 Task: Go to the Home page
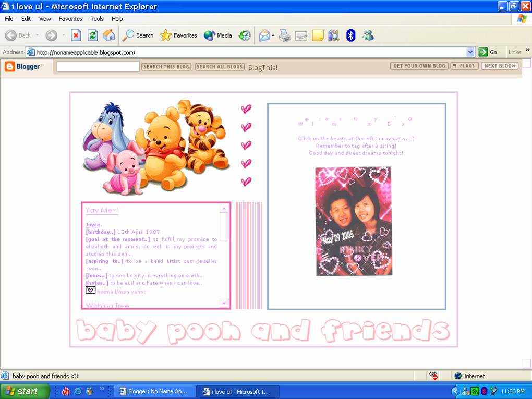pos(109,35)
